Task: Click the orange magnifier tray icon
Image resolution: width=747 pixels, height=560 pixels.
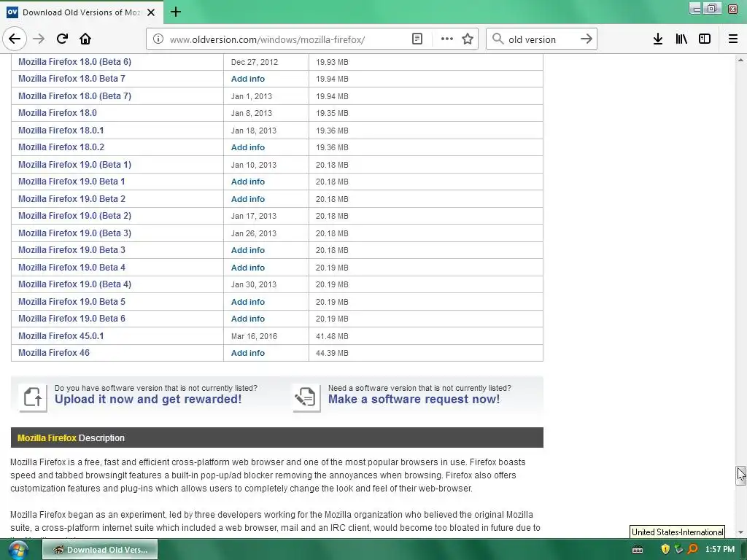Action: click(693, 550)
